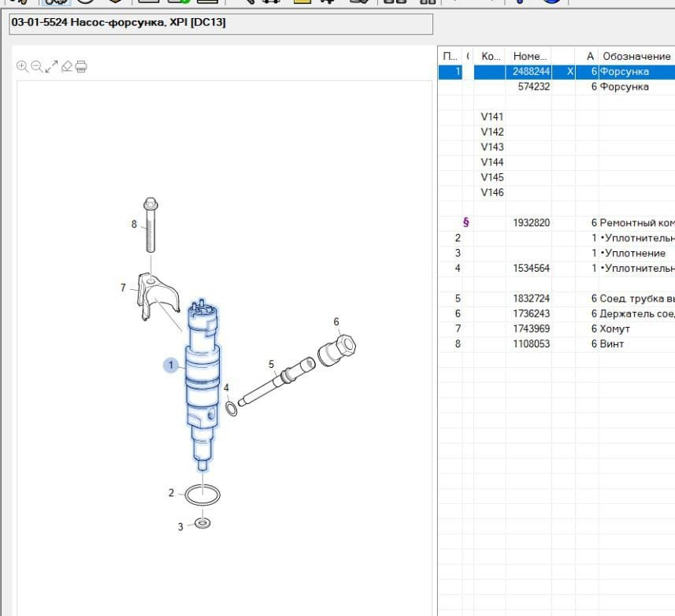Click the Номе... column header
Viewport: 675px width, 616px height.
529,56
